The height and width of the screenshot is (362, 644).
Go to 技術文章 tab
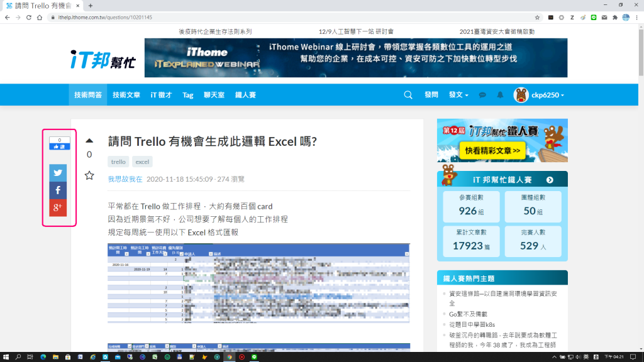(x=126, y=95)
